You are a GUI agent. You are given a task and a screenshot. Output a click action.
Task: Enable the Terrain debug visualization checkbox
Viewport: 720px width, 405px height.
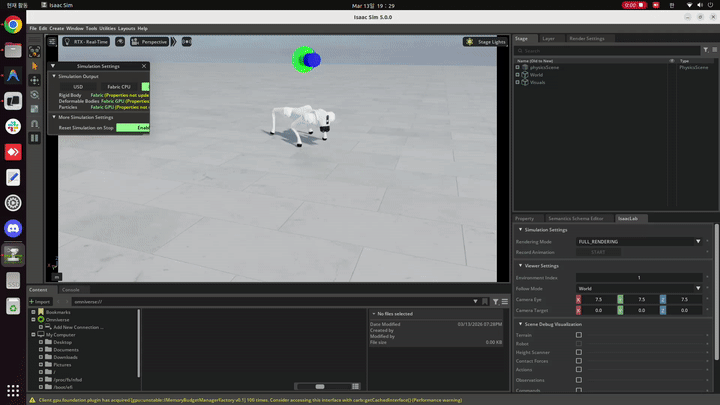coord(578,334)
